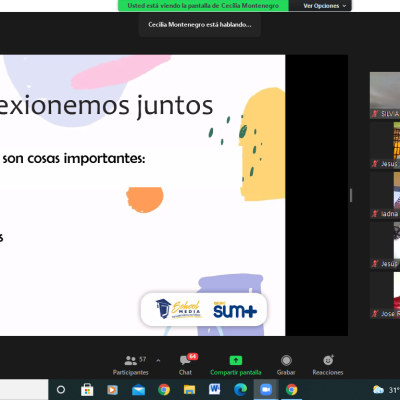Open the Ver Opciones dropdown

coord(324,6)
